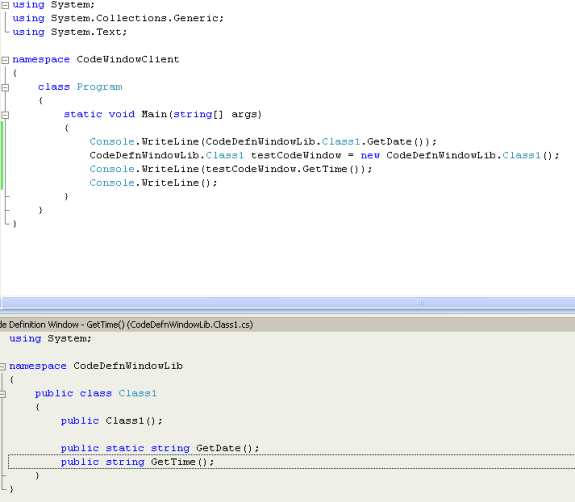Viewport: 575px width, 502px height.
Task: Click the horizontal scrollbar thumb of the editor
Action: pyautogui.click(x=288, y=302)
